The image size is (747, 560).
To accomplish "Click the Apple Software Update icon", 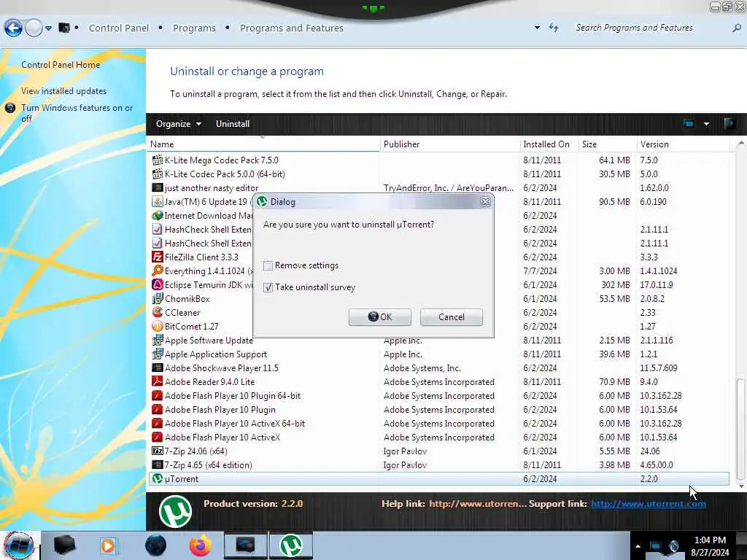I will click(x=158, y=340).
